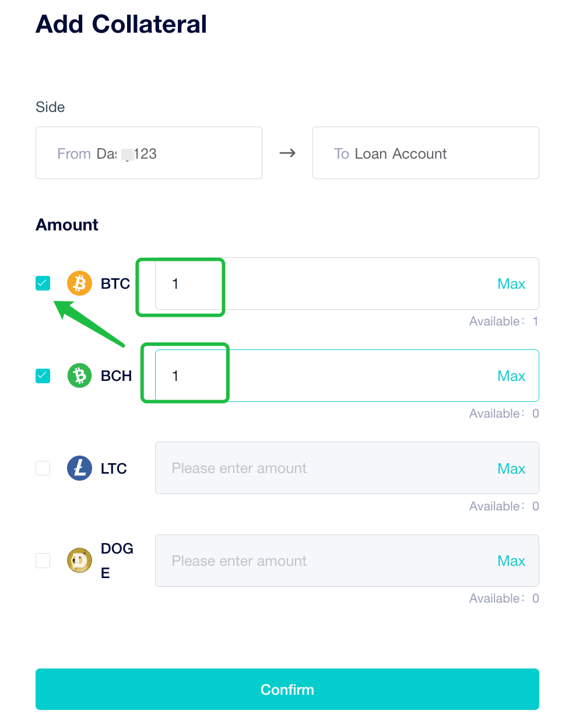Uncheck the BCH collateral checkbox
Viewport: 576px width, 728px height.
point(43,376)
